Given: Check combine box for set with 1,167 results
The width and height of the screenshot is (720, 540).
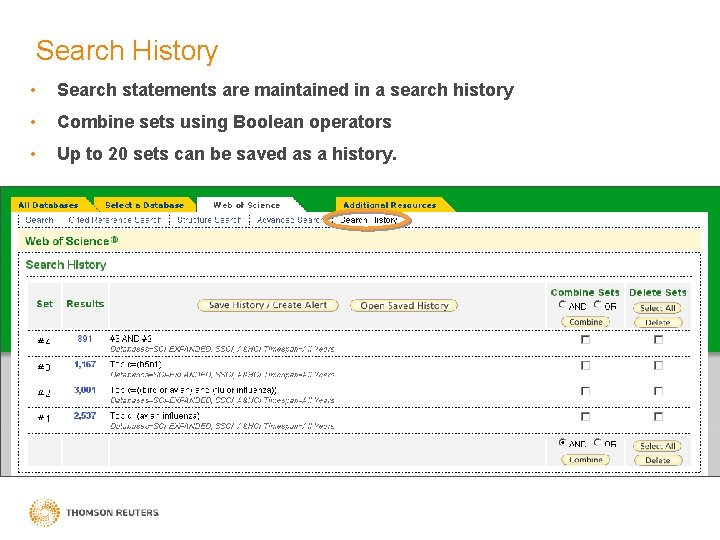Looking at the screenshot, I should [x=585, y=365].
